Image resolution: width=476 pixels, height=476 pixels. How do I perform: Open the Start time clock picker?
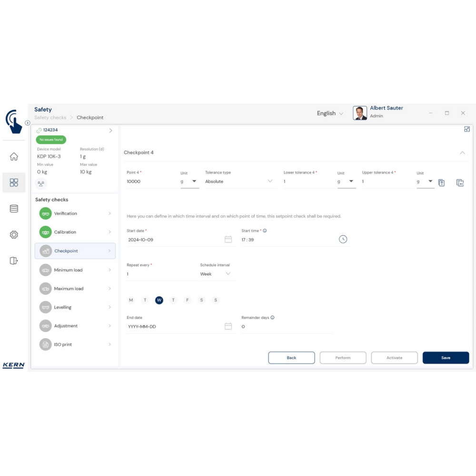[343, 239]
